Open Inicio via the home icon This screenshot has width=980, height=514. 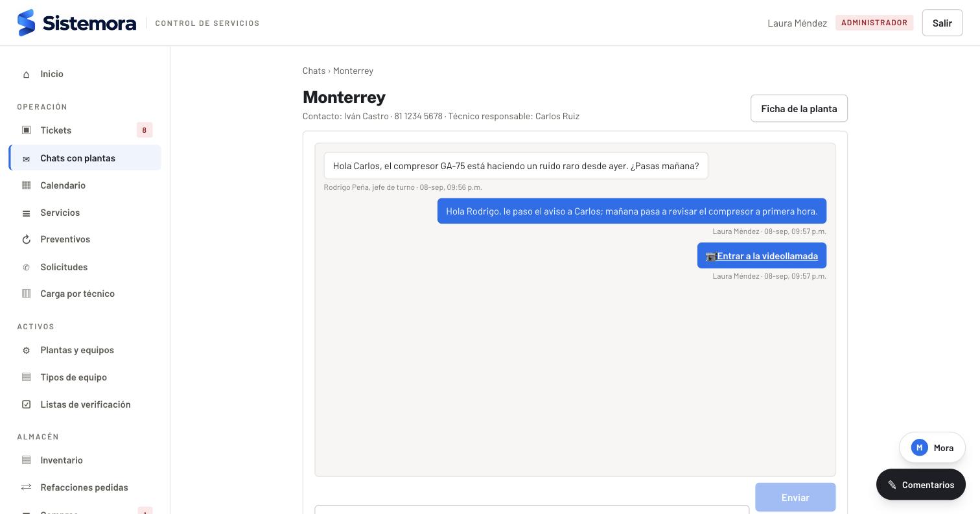27,75
